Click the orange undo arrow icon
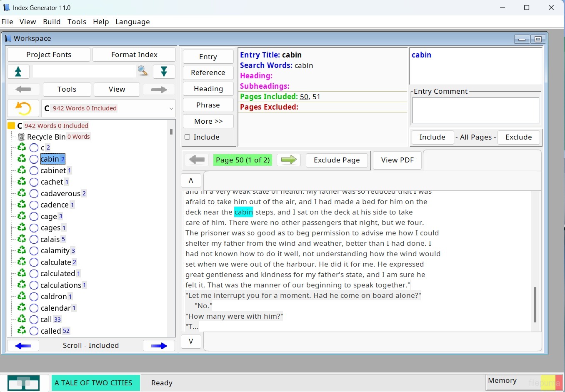This screenshot has width=565, height=392. point(23,108)
